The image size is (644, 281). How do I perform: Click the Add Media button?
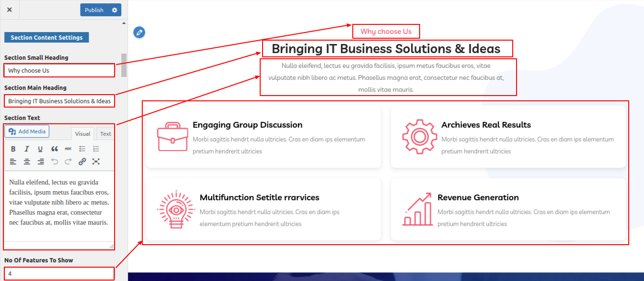coord(27,131)
